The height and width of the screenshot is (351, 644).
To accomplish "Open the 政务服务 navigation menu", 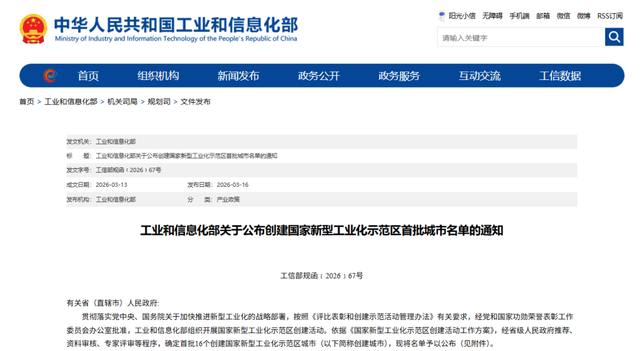I will pyautogui.click(x=399, y=76).
